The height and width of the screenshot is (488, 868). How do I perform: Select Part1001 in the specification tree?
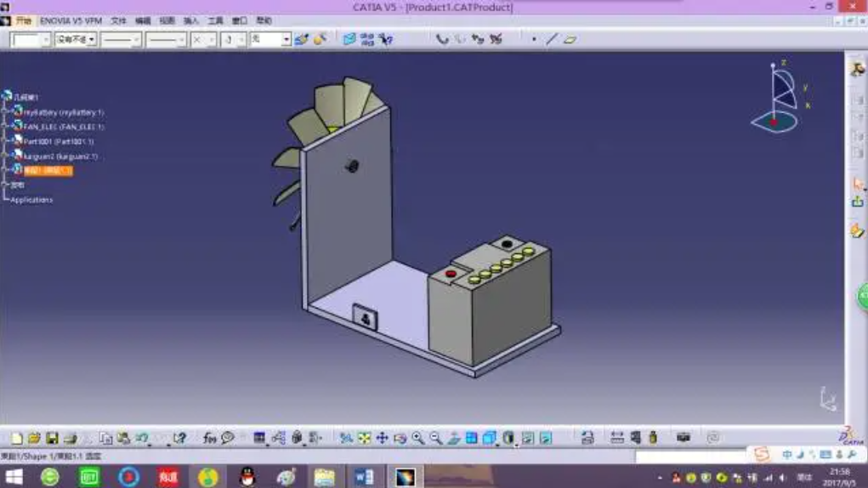point(58,141)
